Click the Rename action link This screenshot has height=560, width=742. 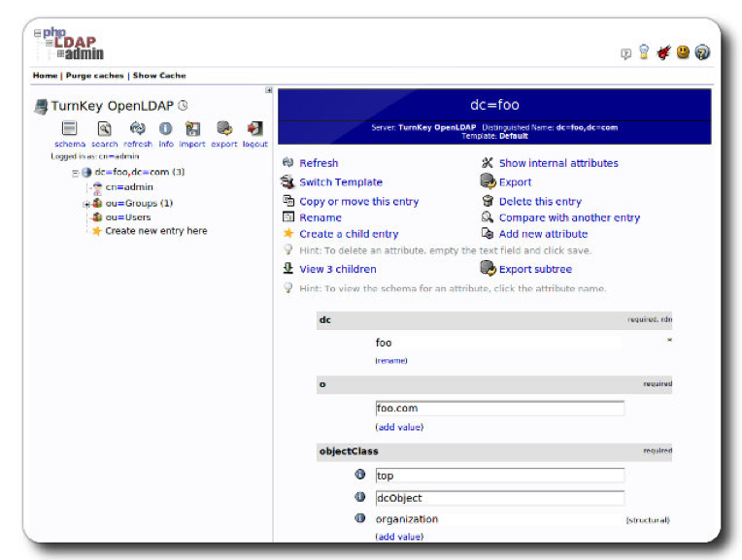[x=320, y=217]
